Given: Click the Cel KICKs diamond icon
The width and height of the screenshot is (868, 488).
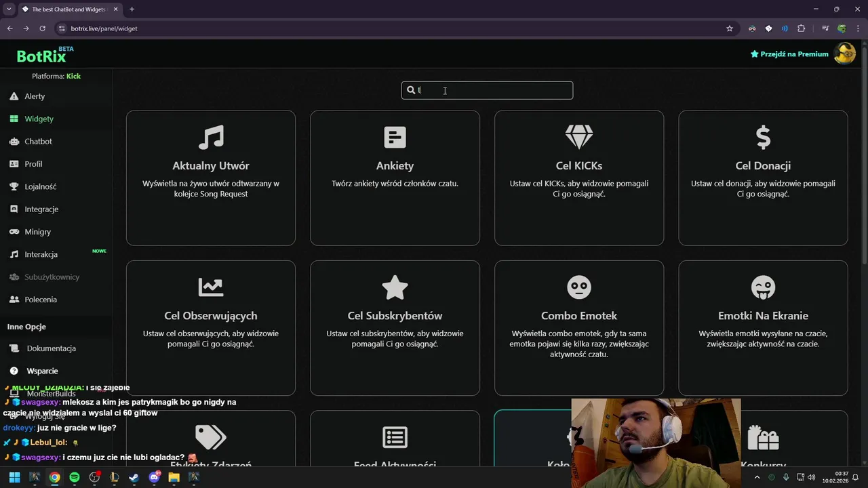Looking at the screenshot, I should click(x=579, y=138).
